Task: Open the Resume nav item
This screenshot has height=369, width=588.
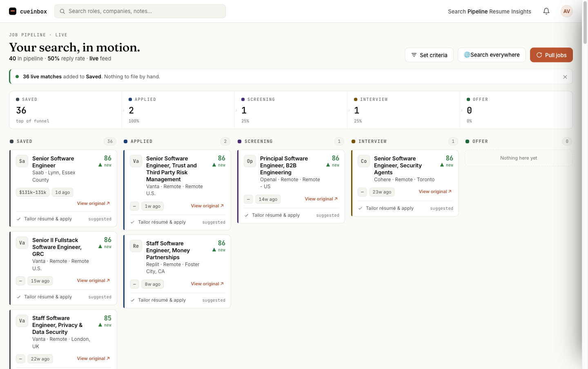Action: tap(499, 11)
